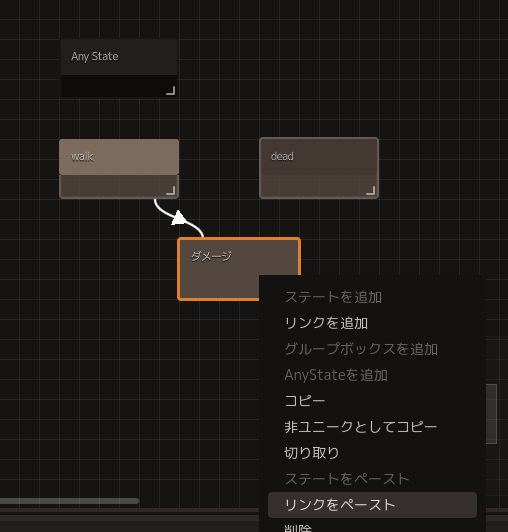Choose 切り取り from context menu
508x532 pixels.
click(372, 453)
